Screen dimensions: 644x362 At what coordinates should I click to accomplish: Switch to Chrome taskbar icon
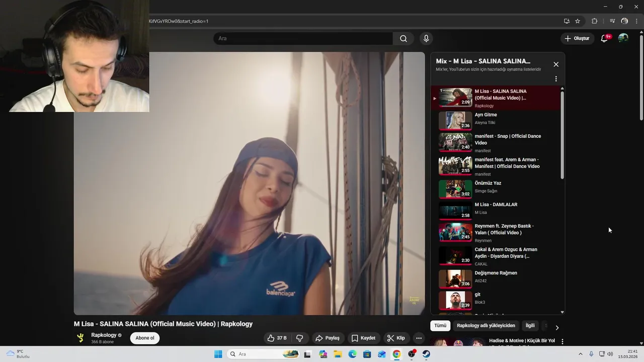397,354
